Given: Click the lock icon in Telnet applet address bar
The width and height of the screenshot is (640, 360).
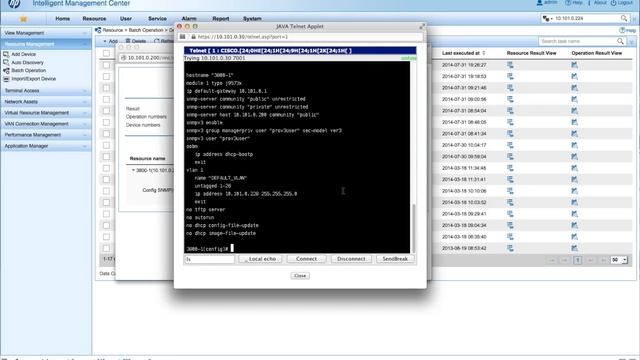Looking at the screenshot, I should [193, 37].
